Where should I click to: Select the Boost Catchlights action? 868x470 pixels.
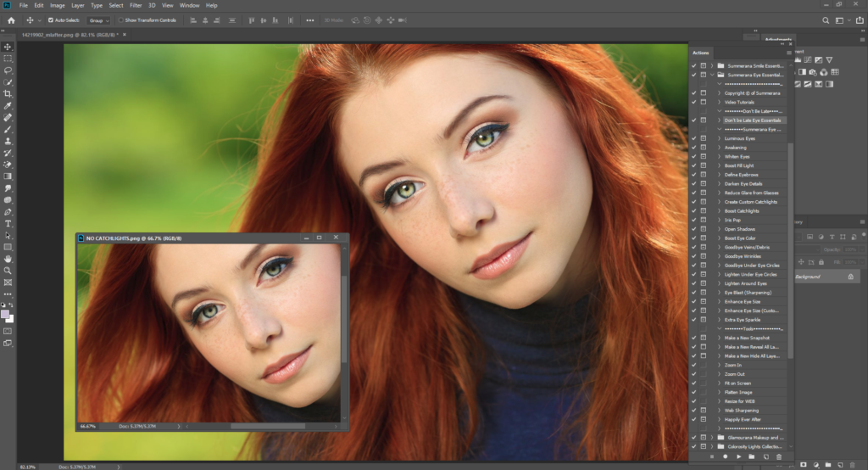pos(744,211)
